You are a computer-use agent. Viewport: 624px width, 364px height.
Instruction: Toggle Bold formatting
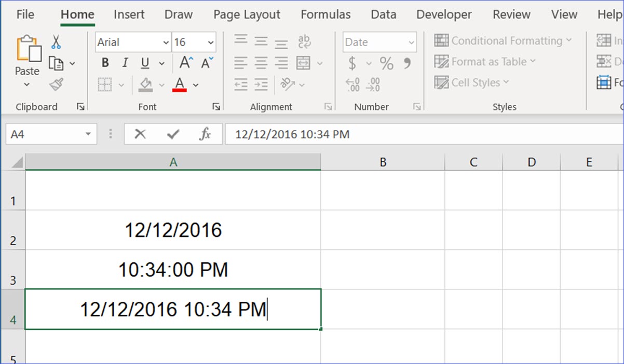click(105, 63)
